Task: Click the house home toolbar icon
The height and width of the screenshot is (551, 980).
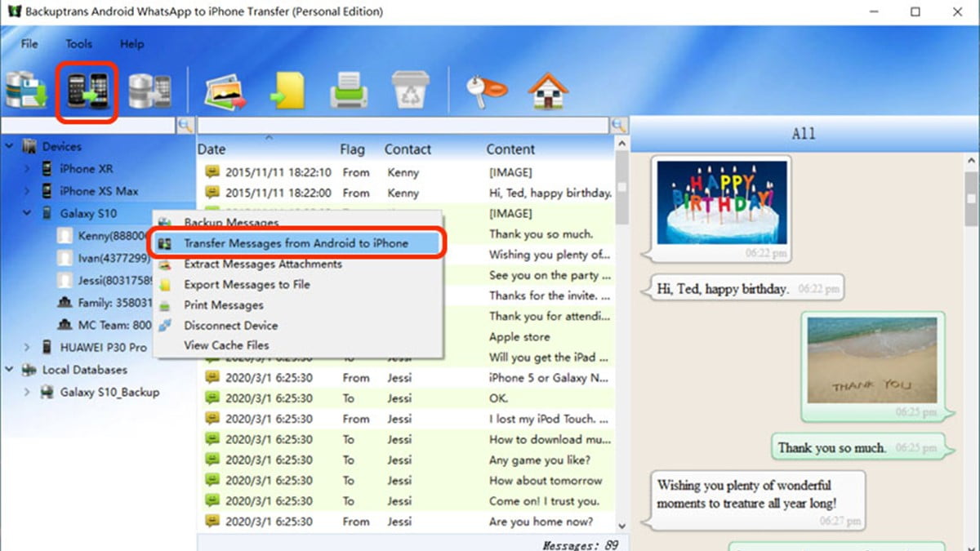Action: (548, 90)
